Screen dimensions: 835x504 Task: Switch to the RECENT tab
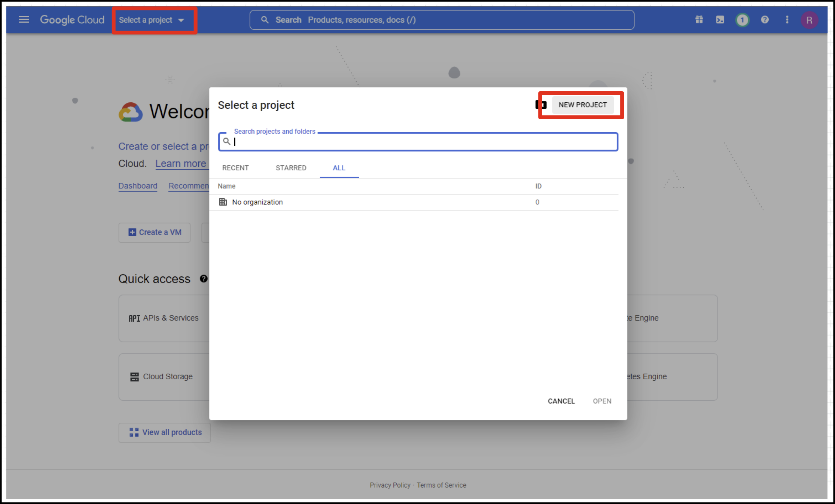235,168
